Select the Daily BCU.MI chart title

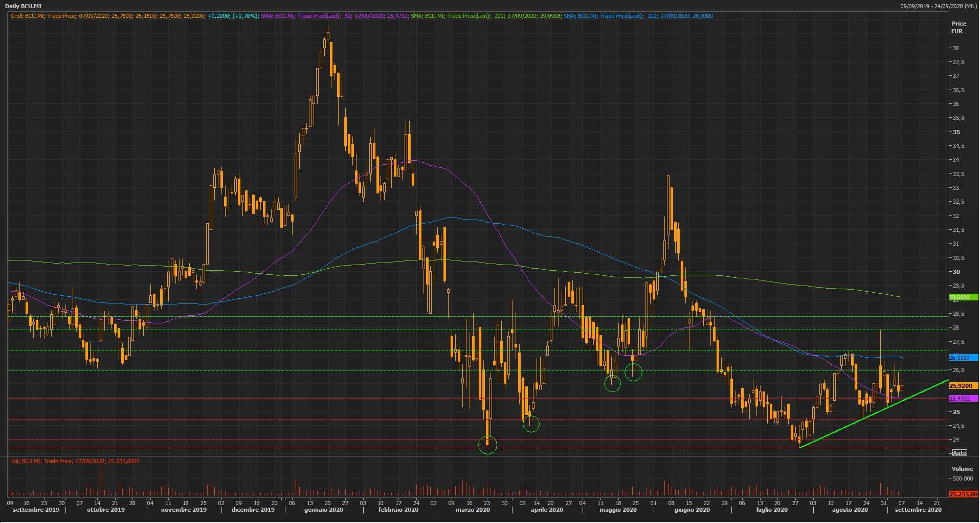click(x=24, y=6)
